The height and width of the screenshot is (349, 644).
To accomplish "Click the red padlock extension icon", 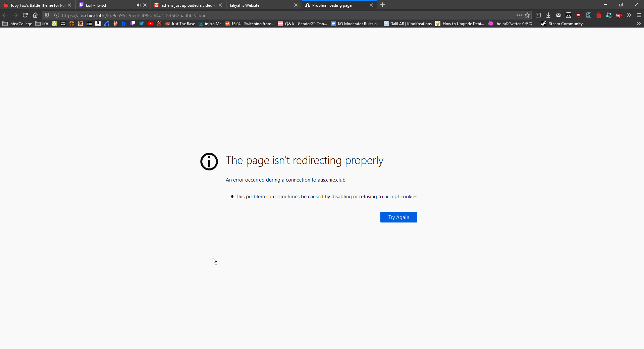I will (x=599, y=15).
